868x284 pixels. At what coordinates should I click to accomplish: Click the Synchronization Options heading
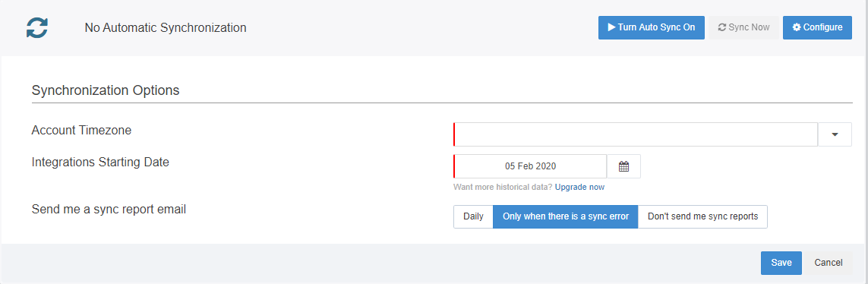pyautogui.click(x=106, y=90)
